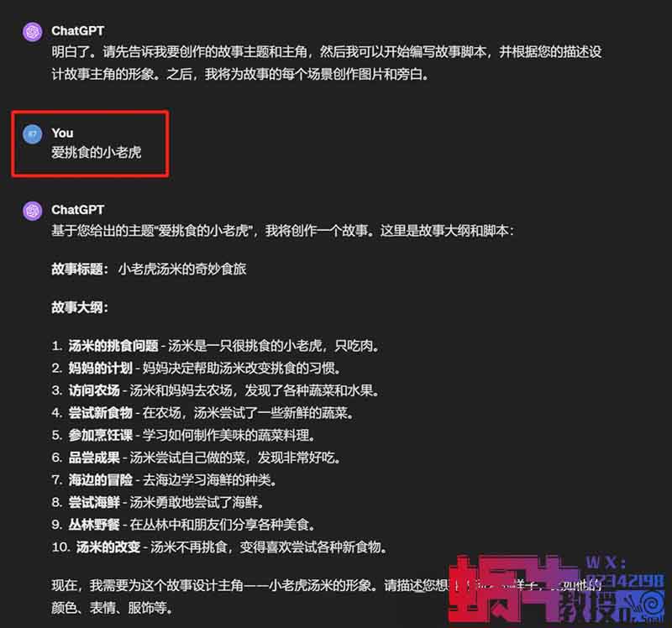Select the first ChatGPT sender name

click(77, 31)
